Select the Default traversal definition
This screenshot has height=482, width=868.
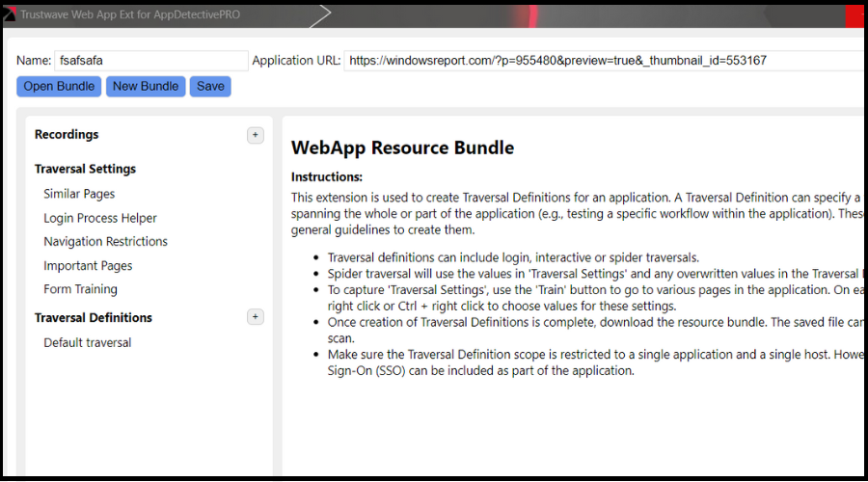pyautogui.click(x=88, y=342)
